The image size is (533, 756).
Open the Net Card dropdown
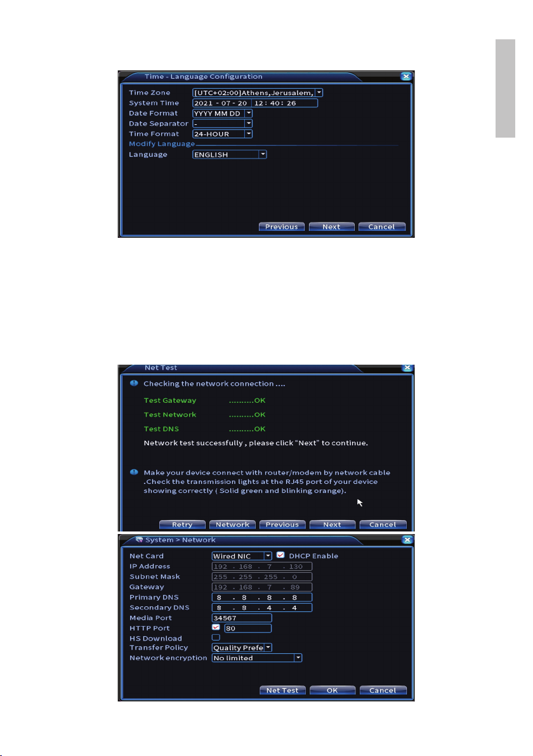pos(268,556)
